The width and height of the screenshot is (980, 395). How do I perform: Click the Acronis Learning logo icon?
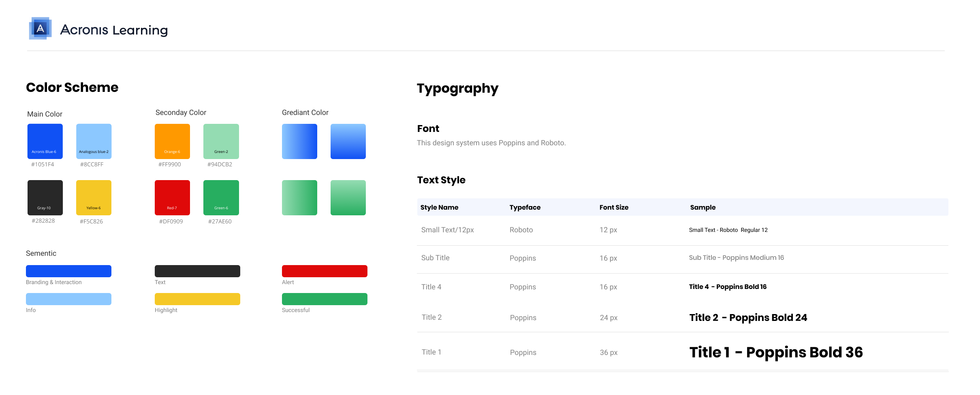tap(40, 29)
